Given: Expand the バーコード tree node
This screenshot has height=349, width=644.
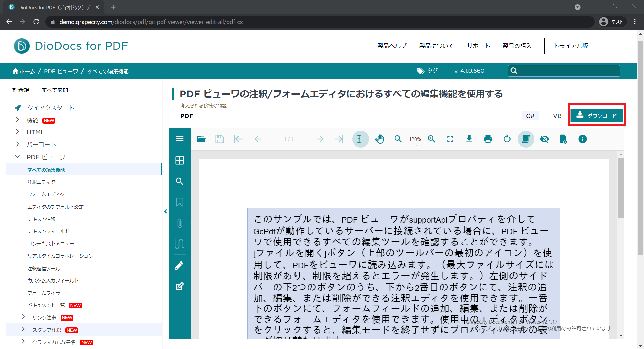Looking at the screenshot, I should tap(17, 144).
